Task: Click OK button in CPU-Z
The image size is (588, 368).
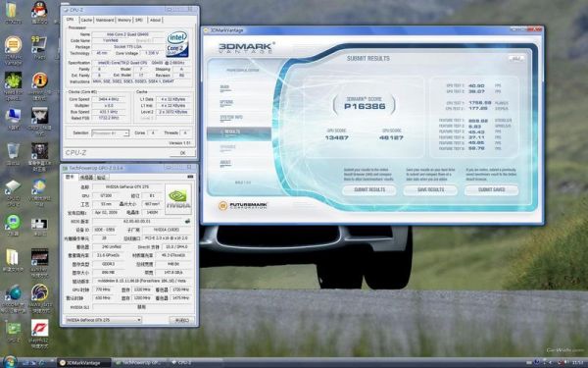Action: click(182, 153)
